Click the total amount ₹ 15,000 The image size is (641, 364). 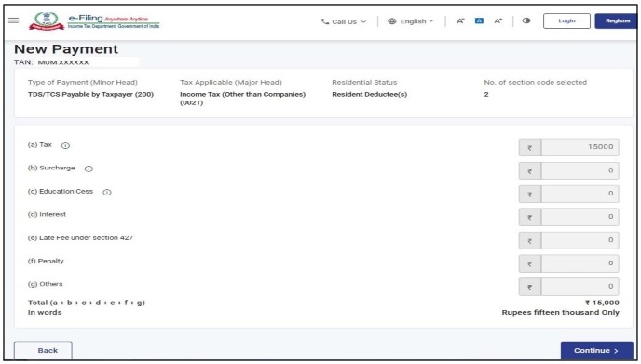pos(602,303)
